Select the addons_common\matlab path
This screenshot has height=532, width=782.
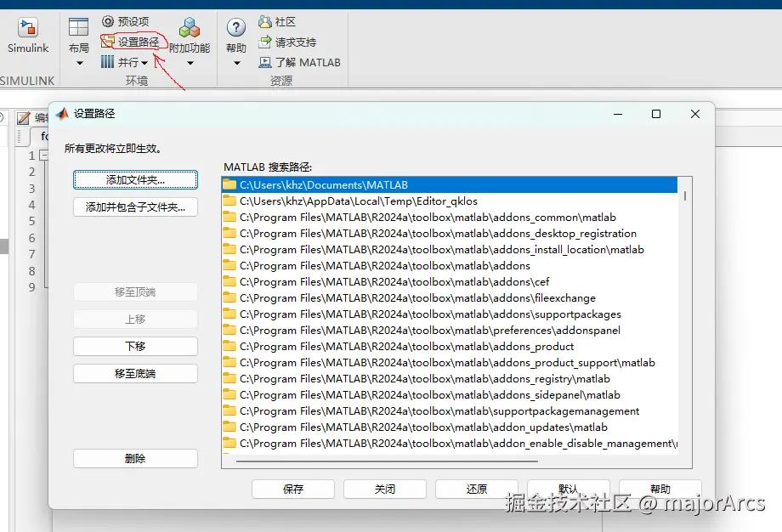pos(450,218)
